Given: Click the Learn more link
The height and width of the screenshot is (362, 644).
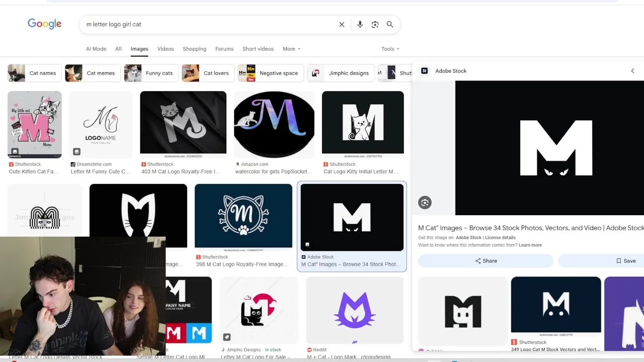Looking at the screenshot, I should click(530, 245).
